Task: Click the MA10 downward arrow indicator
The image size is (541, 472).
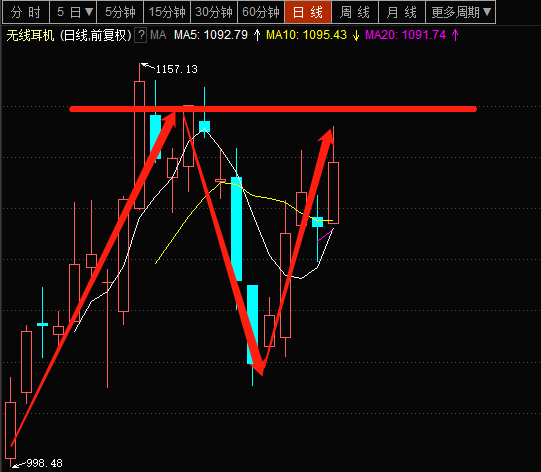Action: [356, 35]
